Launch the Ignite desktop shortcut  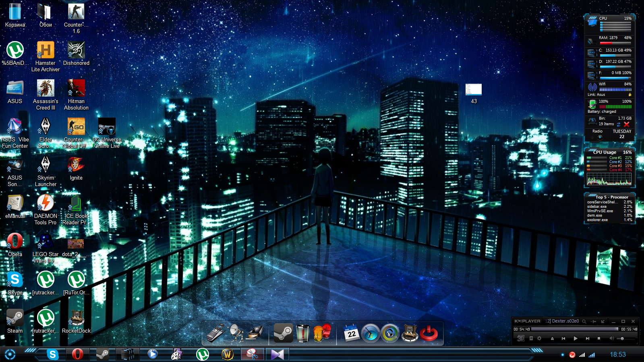pos(76,168)
